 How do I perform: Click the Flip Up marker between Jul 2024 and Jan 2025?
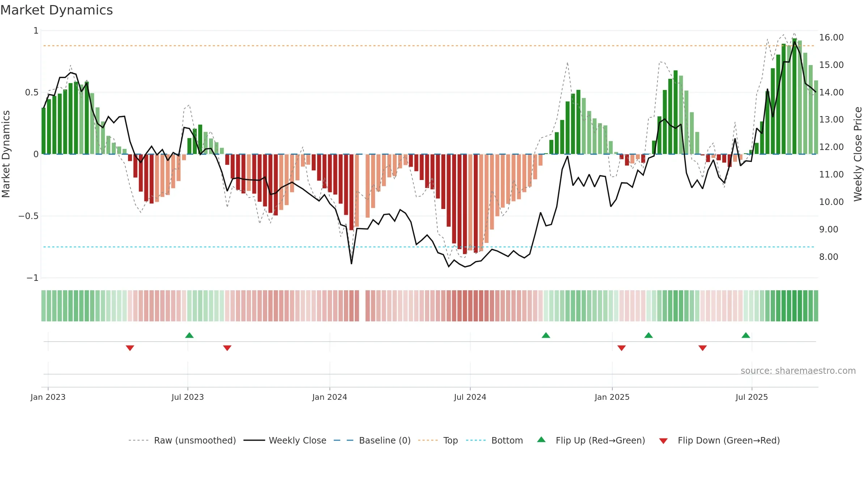pyautogui.click(x=546, y=335)
